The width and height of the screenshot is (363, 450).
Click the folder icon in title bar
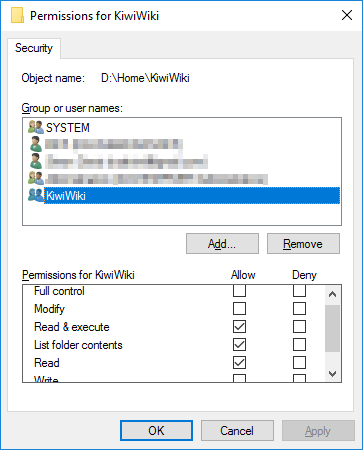point(17,15)
